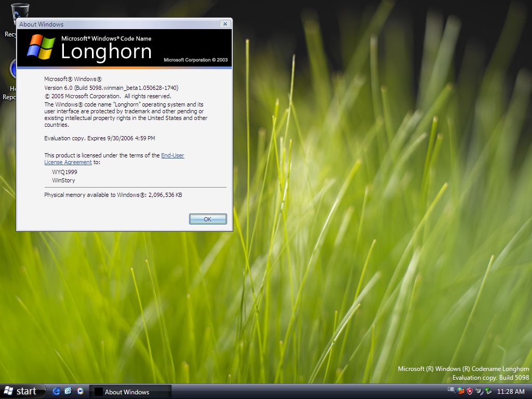Click the "© 2005 Microsoft Corporation" copyright line
Screen dimensions: 532x399
click(x=108, y=96)
